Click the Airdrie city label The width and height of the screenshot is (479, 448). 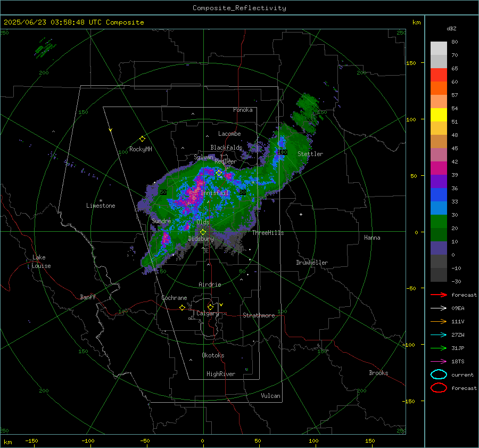(x=210, y=284)
